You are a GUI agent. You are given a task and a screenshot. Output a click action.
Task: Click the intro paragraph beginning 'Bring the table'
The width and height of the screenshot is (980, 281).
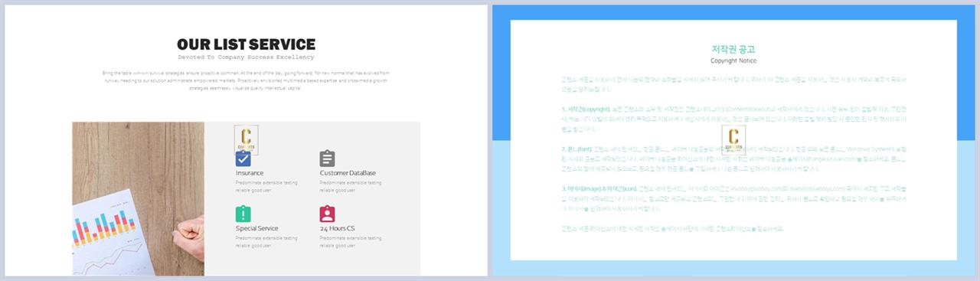pyautogui.click(x=246, y=80)
